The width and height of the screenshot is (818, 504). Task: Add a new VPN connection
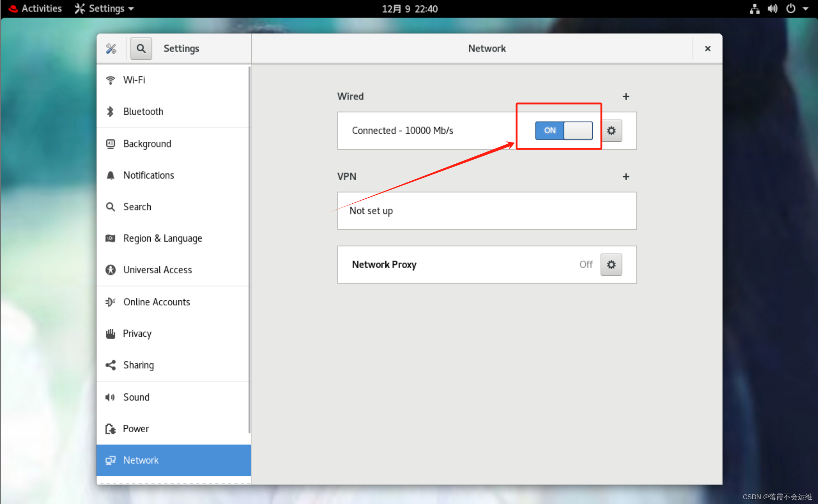coord(626,177)
